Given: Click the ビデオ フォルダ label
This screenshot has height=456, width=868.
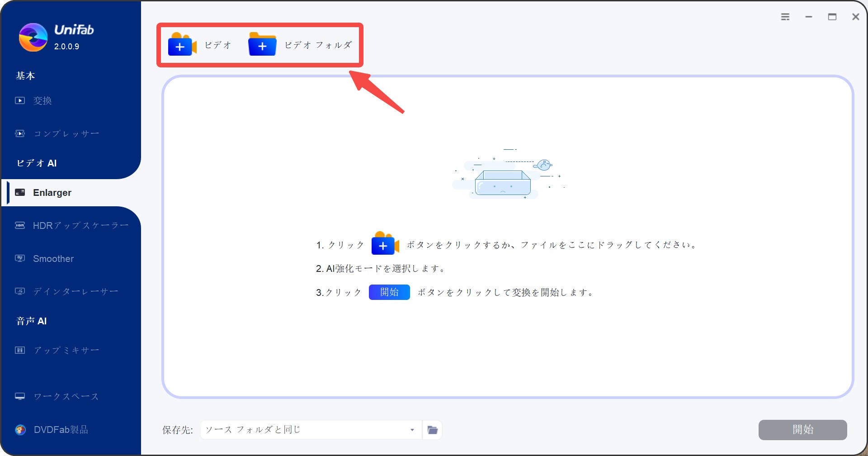Looking at the screenshot, I should pyautogui.click(x=318, y=45).
